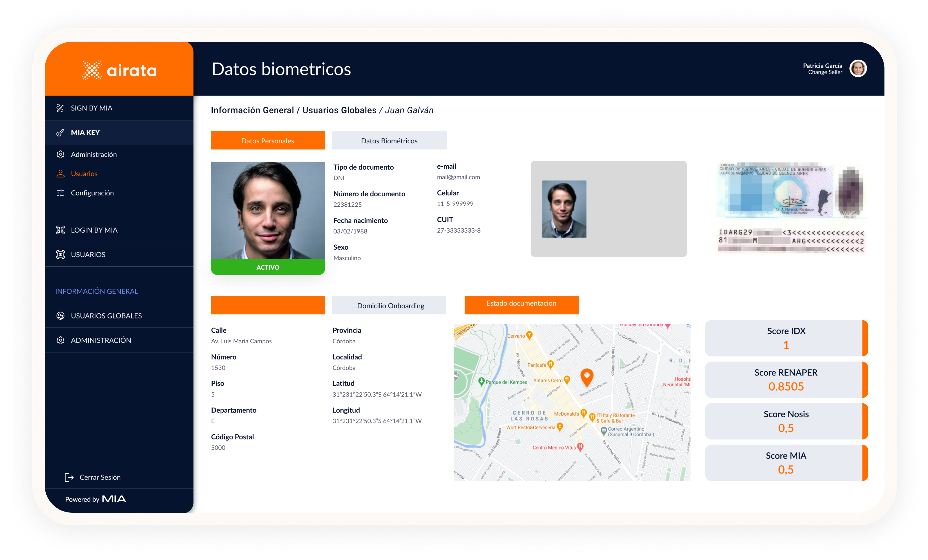Click the ACTIVO status badge
Screen dimensions: 928x560
tap(268, 267)
